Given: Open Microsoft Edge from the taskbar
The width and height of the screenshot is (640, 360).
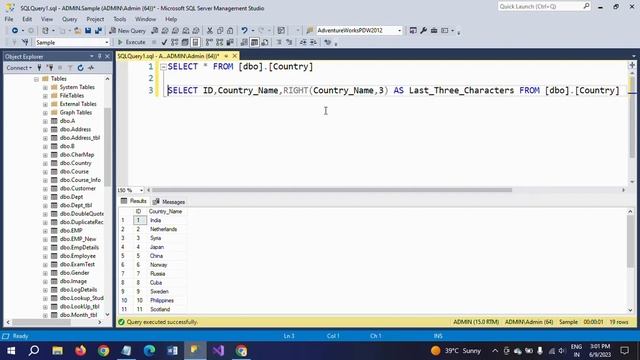Looking at the screenshot, I should pos(149,351).
